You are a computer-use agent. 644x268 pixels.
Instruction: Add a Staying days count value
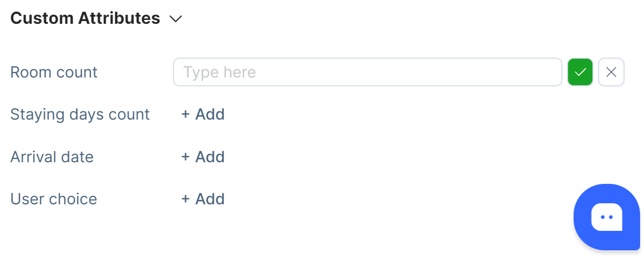coord(203,114)
